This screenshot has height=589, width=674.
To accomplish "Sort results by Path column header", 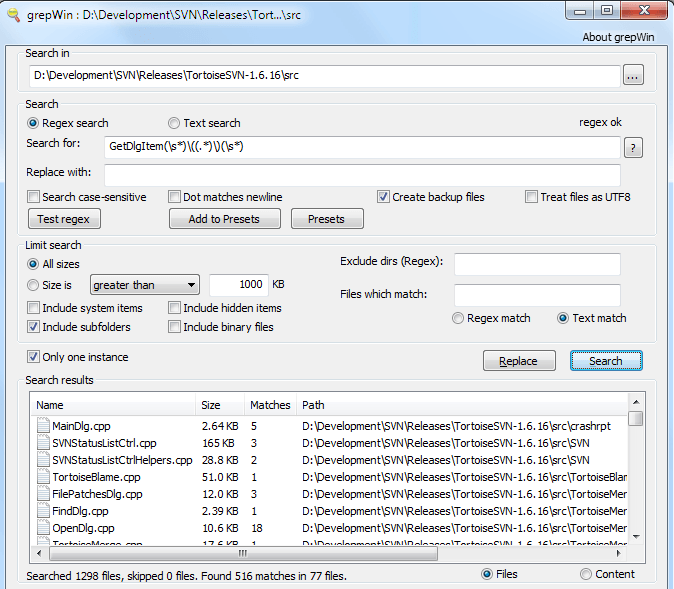I will (x=462, y=405).
